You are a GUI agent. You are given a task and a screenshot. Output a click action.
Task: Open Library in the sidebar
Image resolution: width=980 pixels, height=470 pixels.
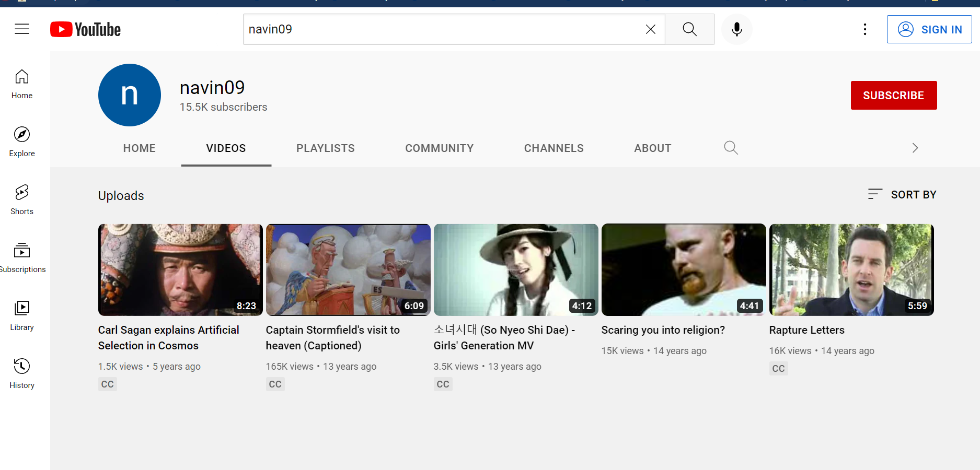(x=22, y=316)
